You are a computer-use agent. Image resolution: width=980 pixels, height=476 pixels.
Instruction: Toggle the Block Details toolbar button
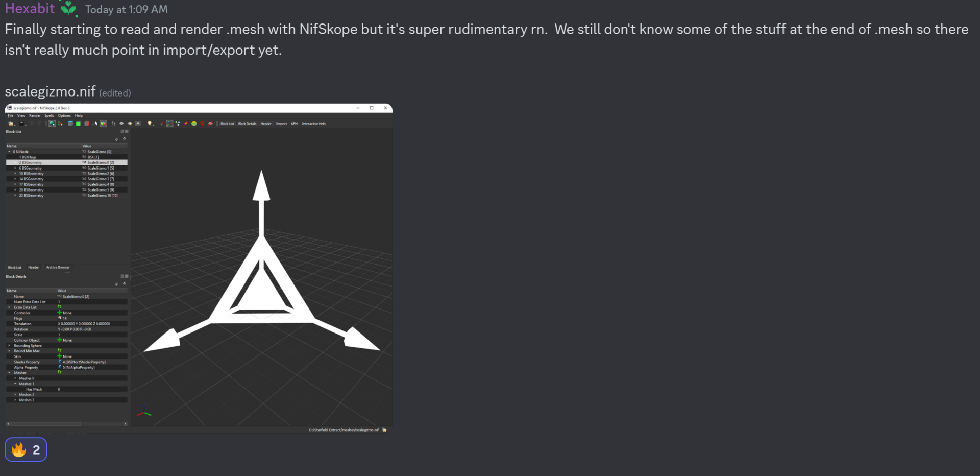[x=247, y=124]
